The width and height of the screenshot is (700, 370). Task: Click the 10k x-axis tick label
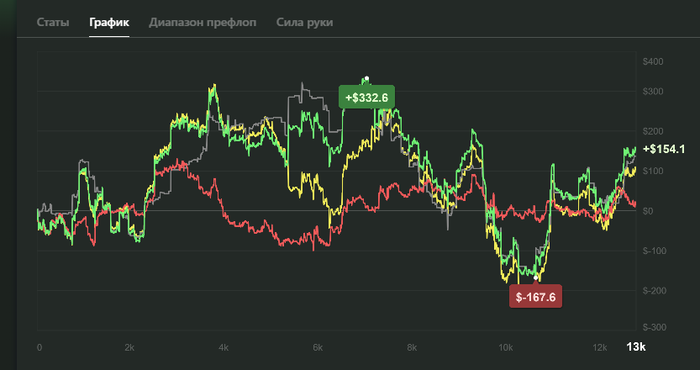(505, 347)
